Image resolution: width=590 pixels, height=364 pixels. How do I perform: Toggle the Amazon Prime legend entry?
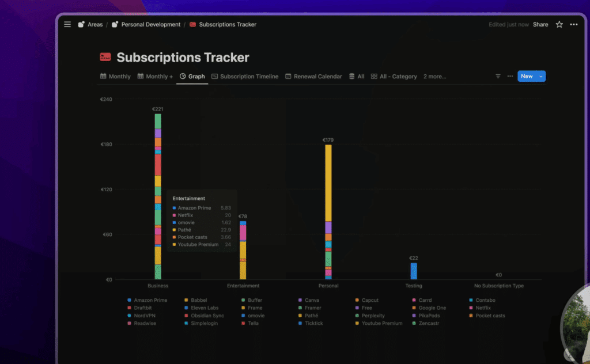150,300
